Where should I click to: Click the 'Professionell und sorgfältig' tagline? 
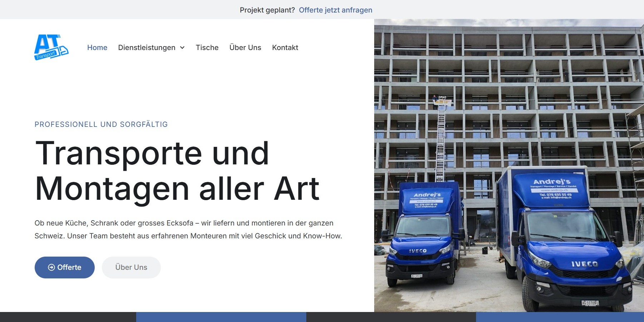[101, 124]
